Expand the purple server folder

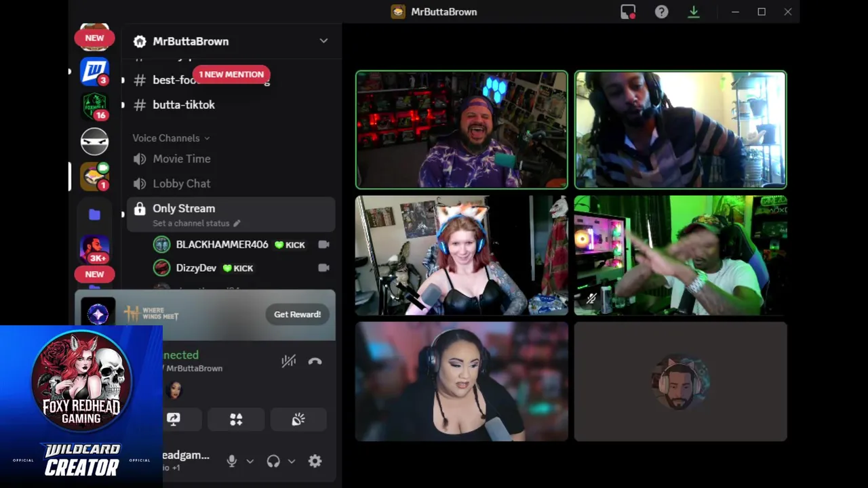(94, 214)
